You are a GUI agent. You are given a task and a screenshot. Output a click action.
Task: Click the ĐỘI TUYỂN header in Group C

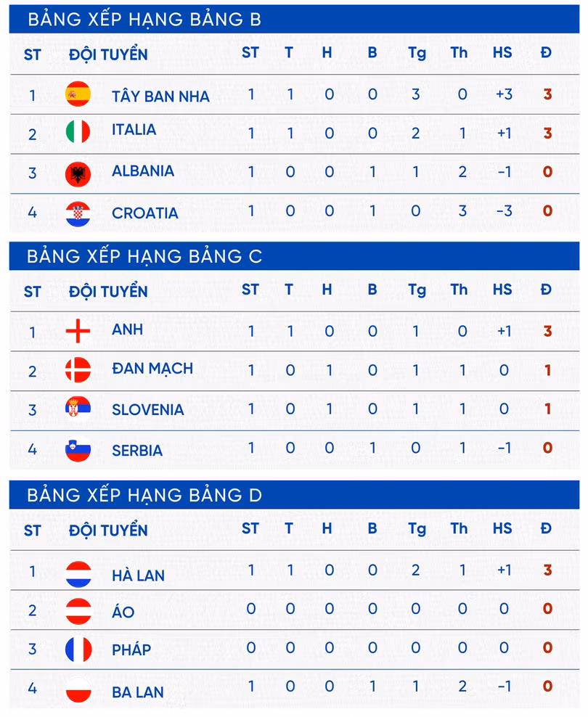(x=108, y=292)
